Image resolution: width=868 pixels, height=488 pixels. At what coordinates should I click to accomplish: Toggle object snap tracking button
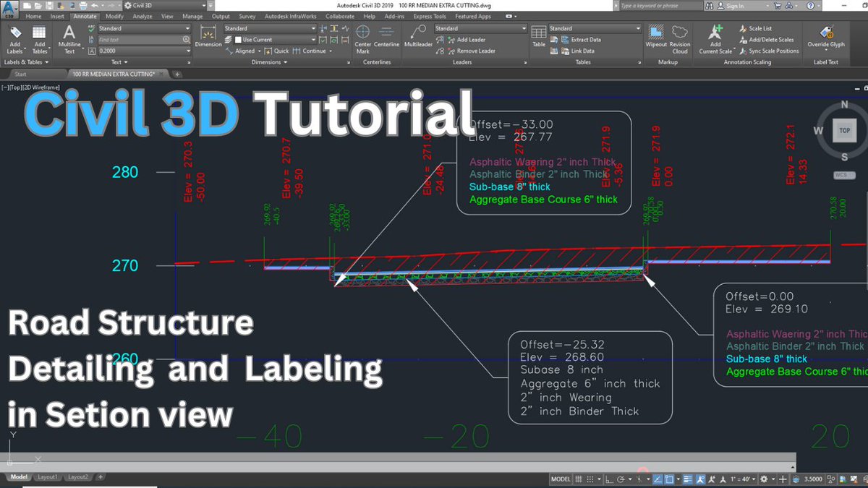(658, 479)
